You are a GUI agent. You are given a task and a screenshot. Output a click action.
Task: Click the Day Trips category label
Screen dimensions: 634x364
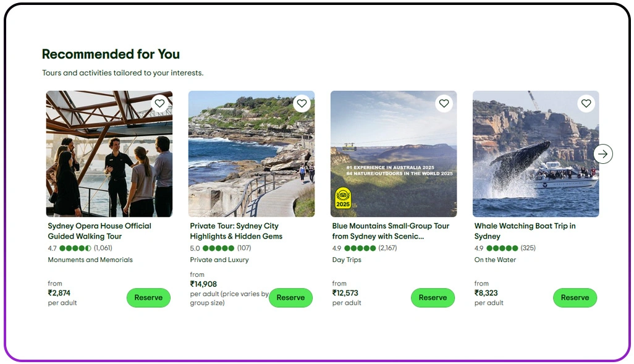point(345,260)
